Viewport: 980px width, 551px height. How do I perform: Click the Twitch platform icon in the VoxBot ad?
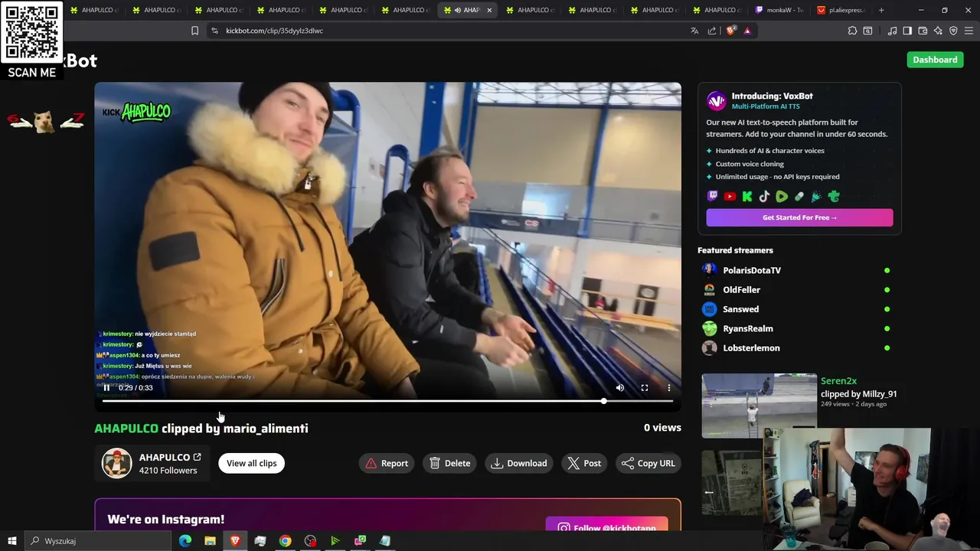coord(713,197)
